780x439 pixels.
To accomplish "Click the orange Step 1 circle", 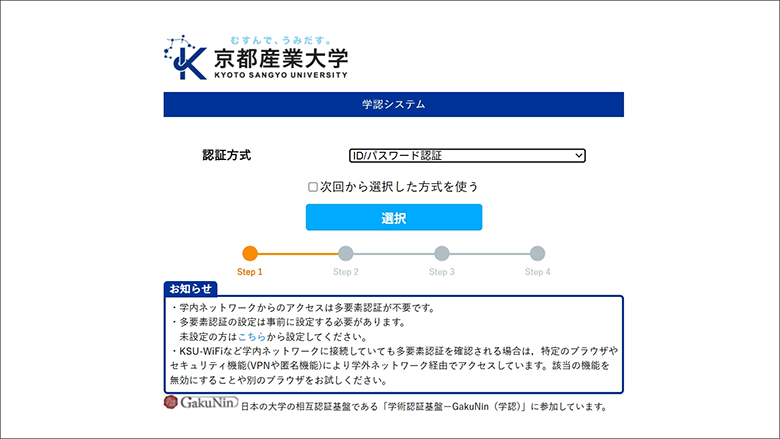I will tap(250, 254).
